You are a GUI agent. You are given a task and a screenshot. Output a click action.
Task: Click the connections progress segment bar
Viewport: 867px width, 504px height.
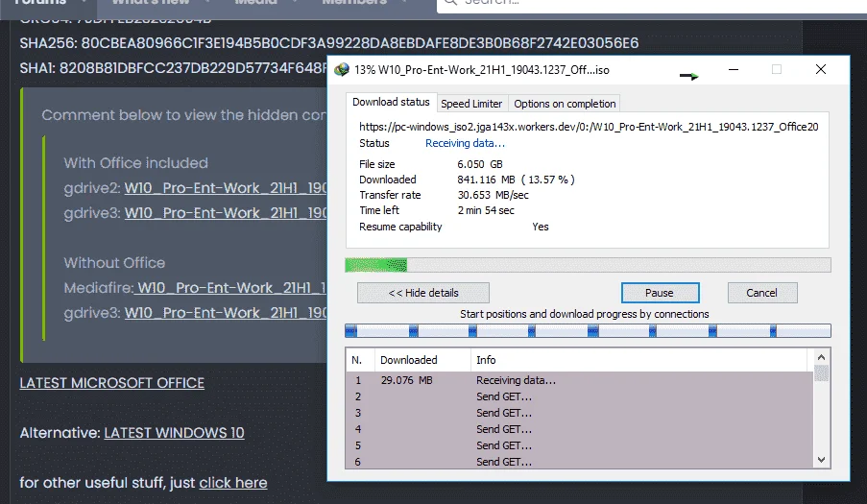588,331
